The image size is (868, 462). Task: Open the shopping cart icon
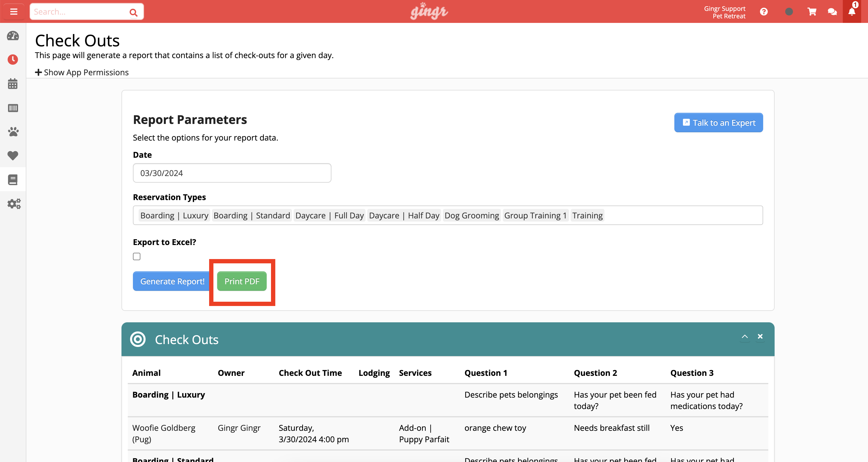click(812, 12)
